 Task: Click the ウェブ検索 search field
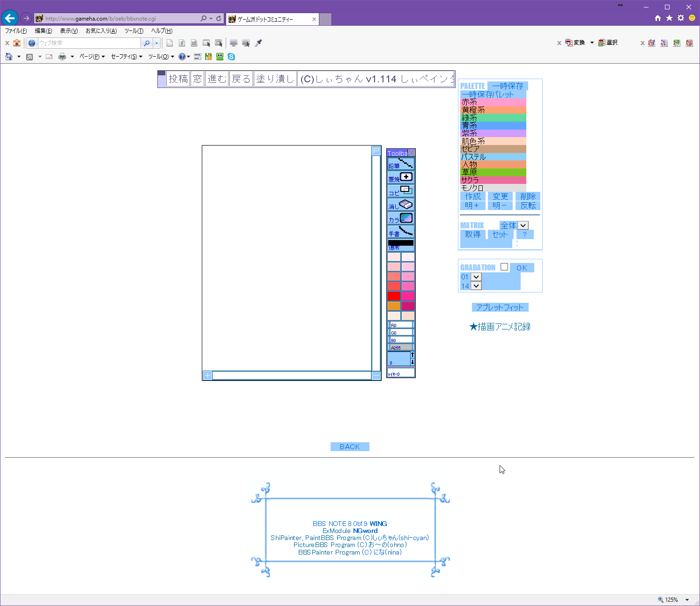(89, 43)
